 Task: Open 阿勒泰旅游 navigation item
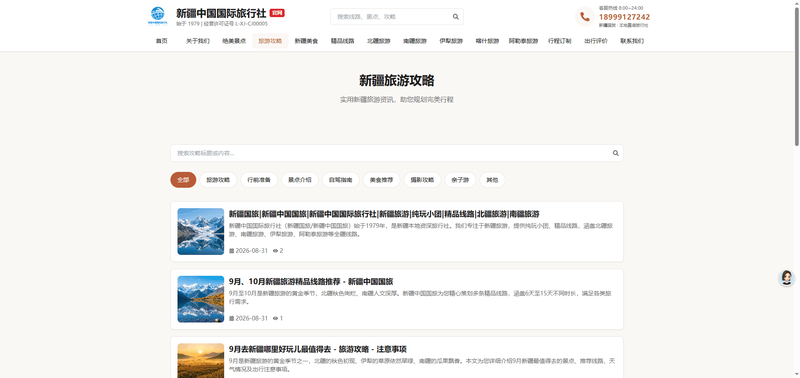523,41
